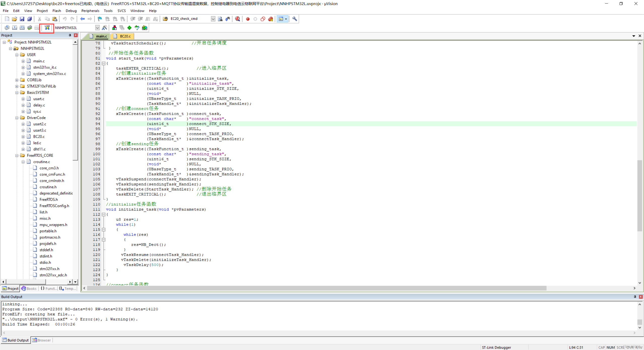Switch to the Browser output tab

42,340
